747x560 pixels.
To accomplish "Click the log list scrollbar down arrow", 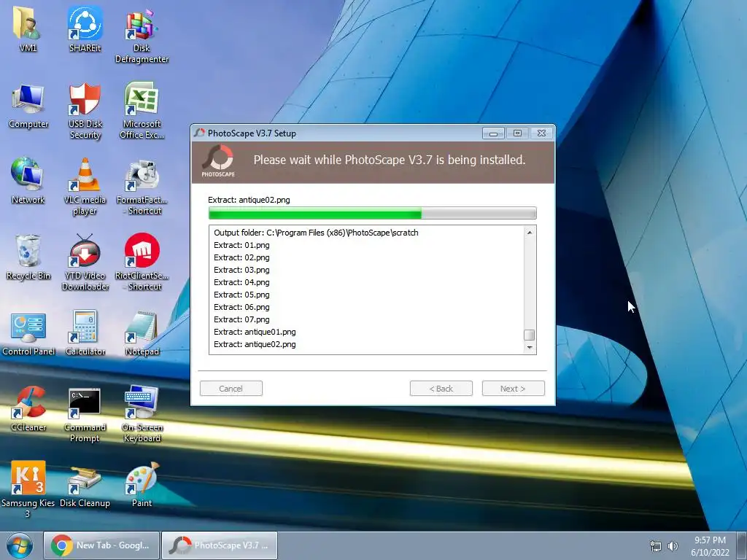I will tap(530, 348).
